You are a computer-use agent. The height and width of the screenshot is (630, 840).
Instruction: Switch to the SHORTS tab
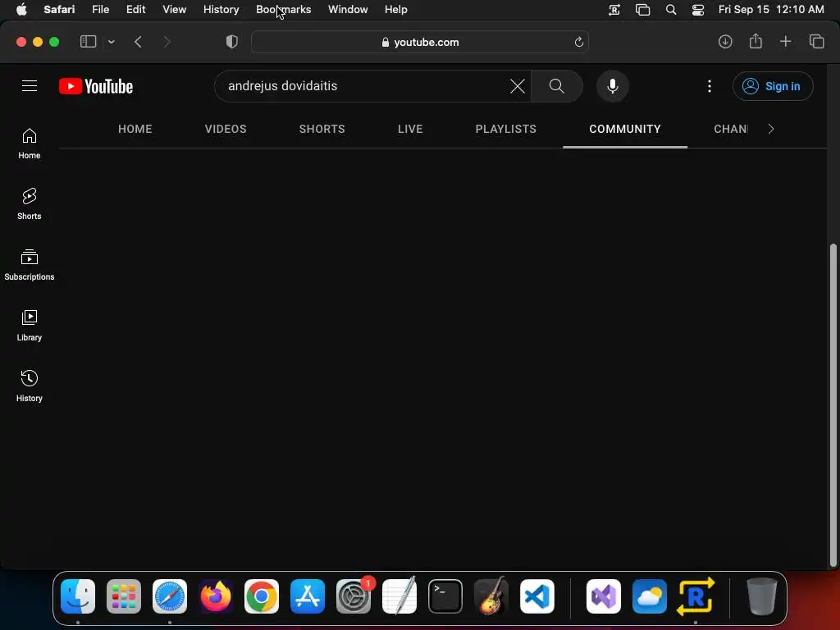point(322,129)
